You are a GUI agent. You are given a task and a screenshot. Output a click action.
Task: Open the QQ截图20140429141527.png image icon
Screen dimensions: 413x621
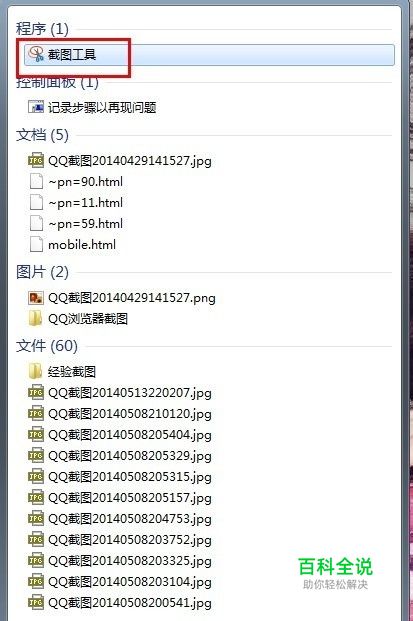[36, 297]
